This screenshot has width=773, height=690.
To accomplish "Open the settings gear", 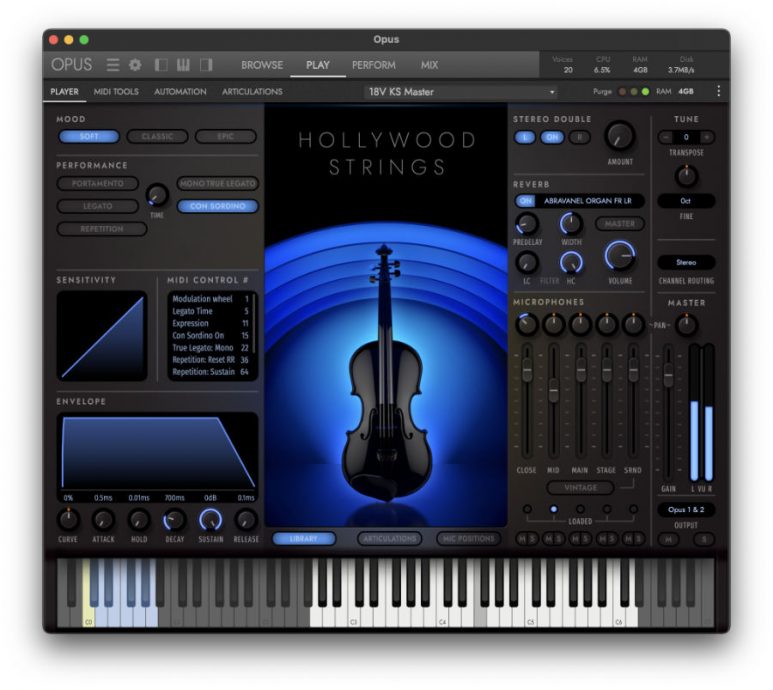I will [x=135, y=65].
